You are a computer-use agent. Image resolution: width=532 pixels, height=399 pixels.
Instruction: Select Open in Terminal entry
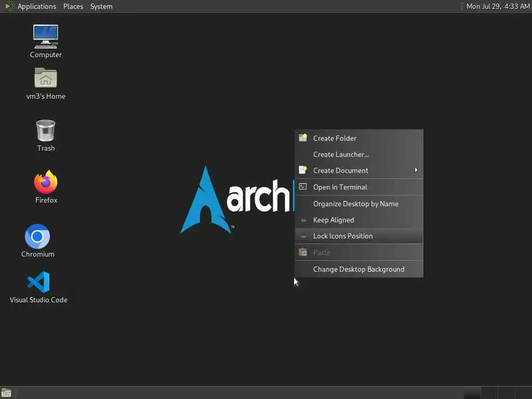pyautogui.click(x=359, y=187)
